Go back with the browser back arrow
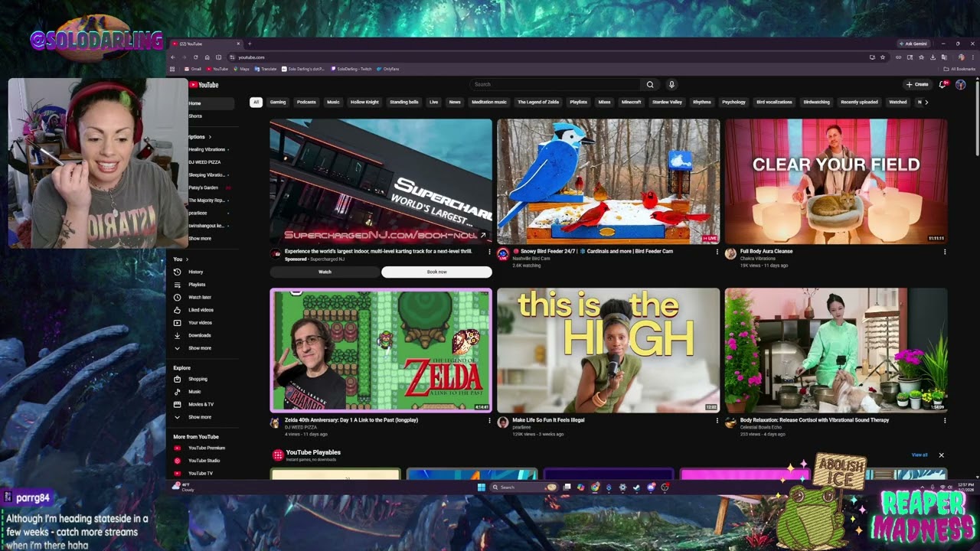 coord(173,57)
